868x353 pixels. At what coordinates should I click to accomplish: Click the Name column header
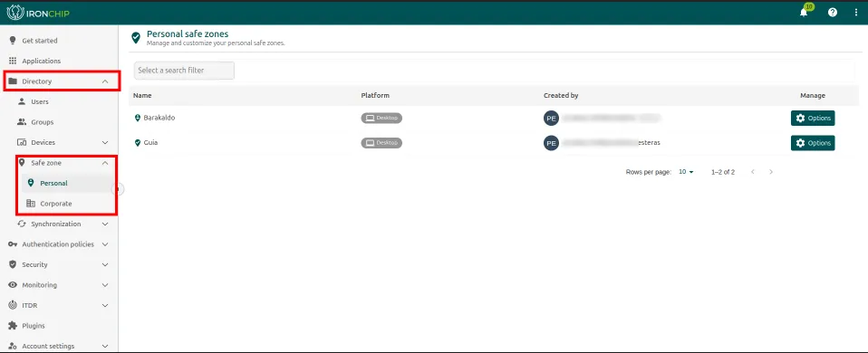point(142,95)
